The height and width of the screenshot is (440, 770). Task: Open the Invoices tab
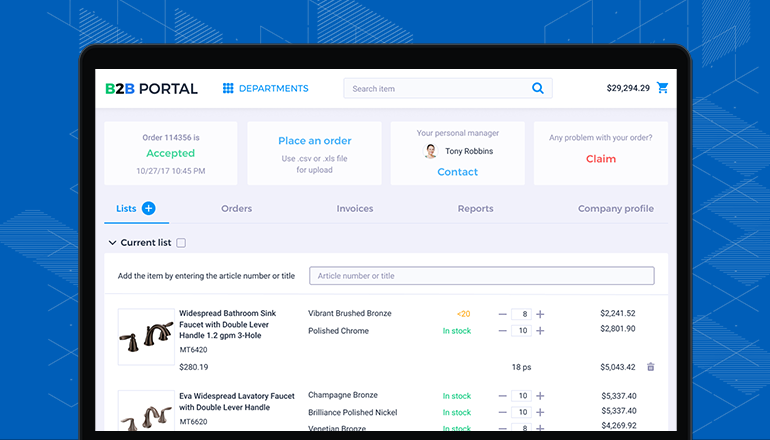pyautogui.click(x=355, y=209)
